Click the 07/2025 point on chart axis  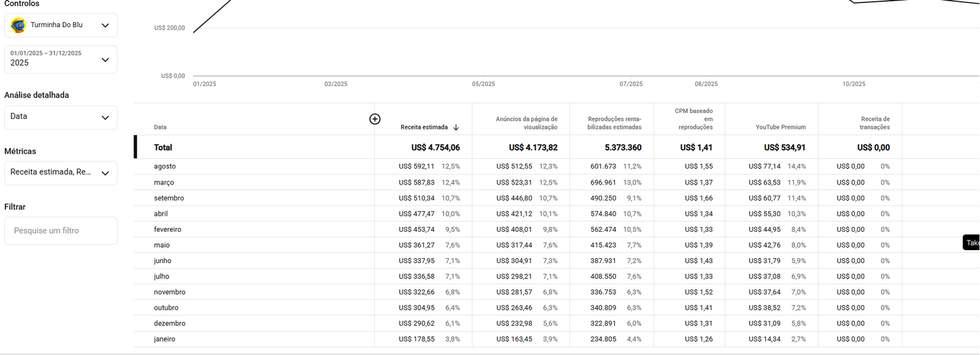click(x=631, y=84)
